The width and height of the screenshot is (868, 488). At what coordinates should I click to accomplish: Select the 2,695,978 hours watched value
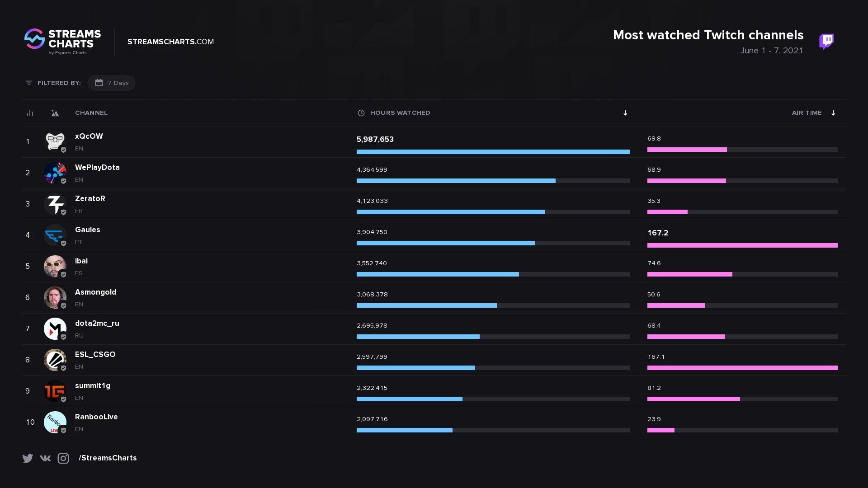pyautogui.click(x=372, y=325)
